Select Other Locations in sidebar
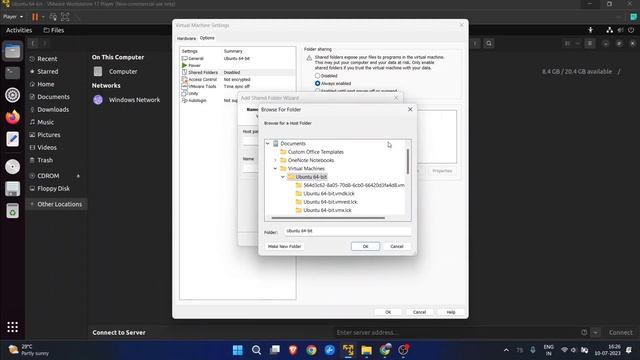640x360 pixels. [56, 204]
